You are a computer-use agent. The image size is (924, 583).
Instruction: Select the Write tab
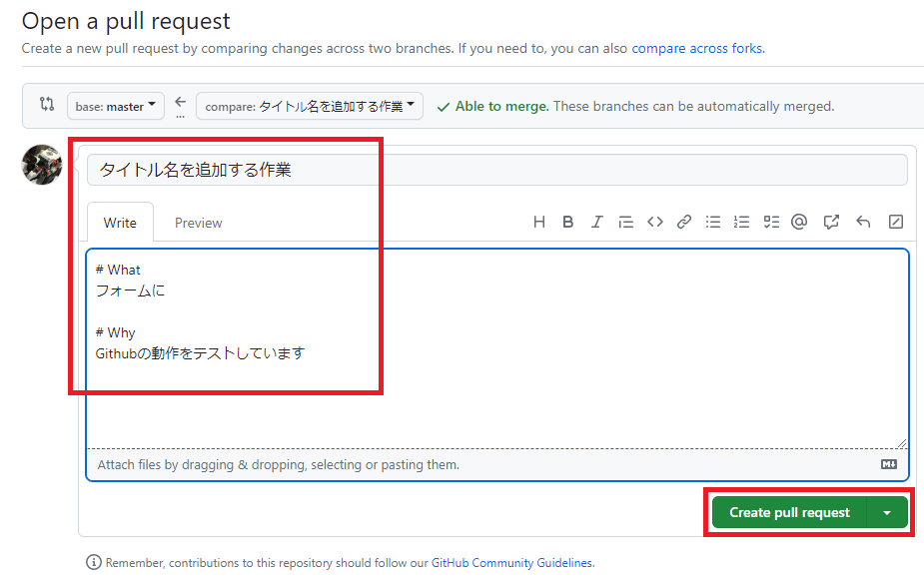point(120,222)
